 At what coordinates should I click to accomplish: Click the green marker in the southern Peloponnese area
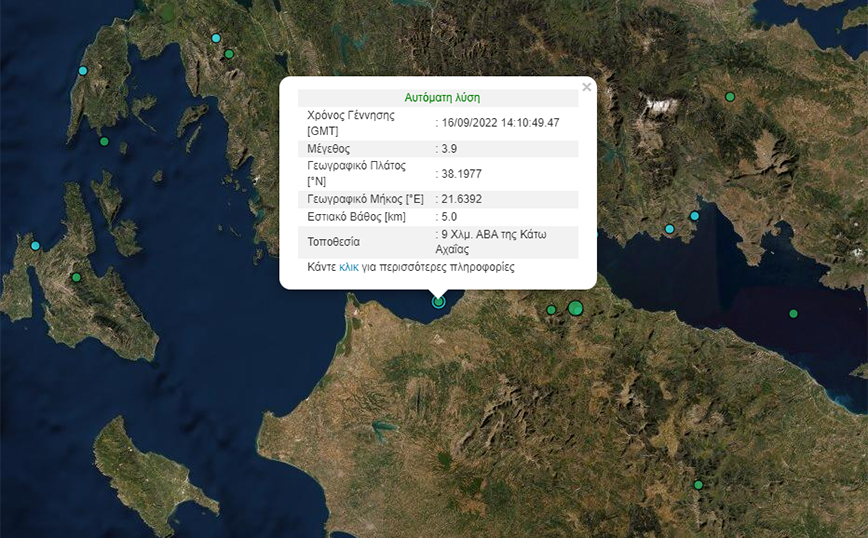(x=698, y=485)
